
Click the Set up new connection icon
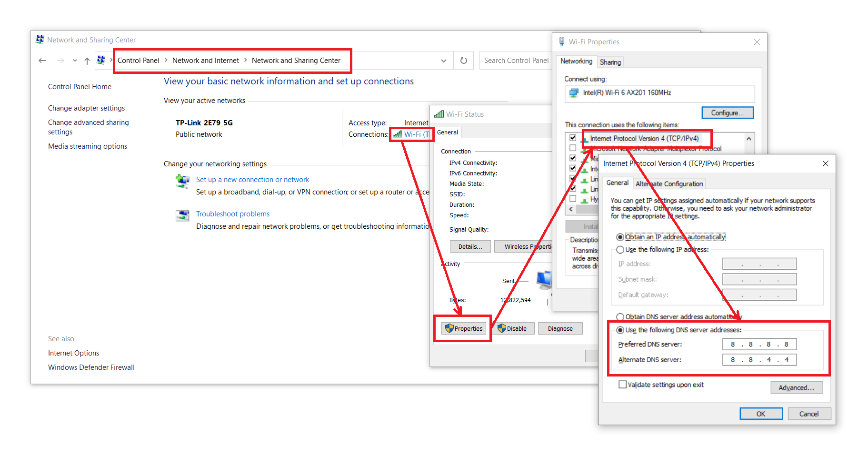click(182, 181)
